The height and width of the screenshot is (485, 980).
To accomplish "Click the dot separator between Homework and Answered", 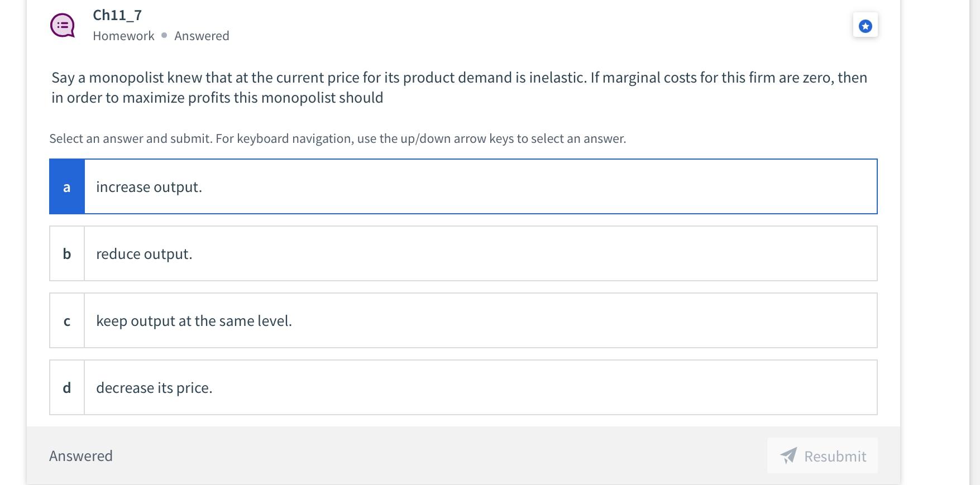I will [164, 35].
